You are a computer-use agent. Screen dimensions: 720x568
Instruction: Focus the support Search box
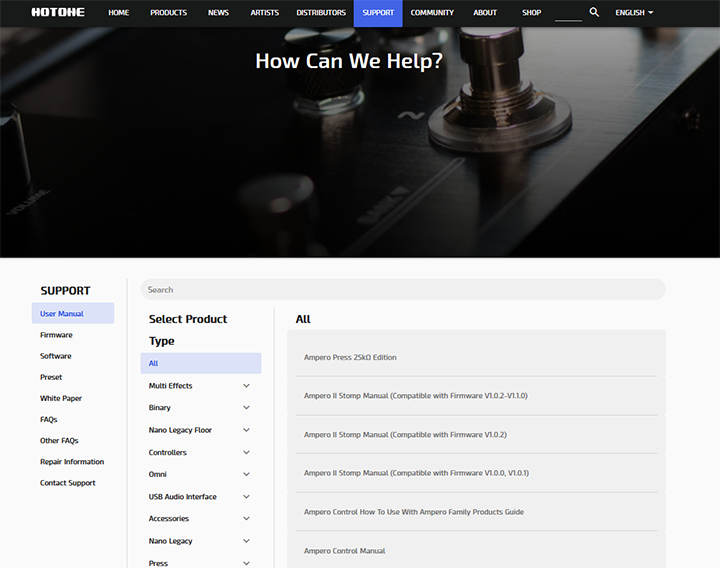click(x=403, y=290)
